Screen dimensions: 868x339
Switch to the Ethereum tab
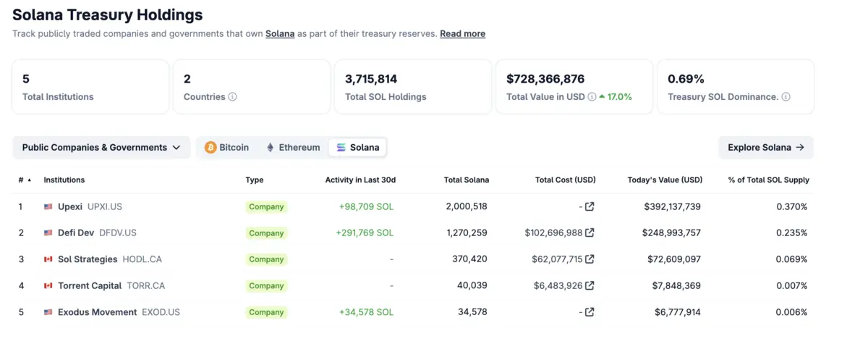(293, 148)
